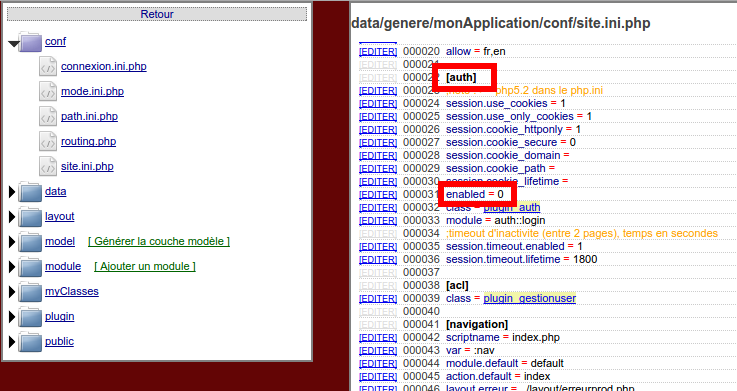Click Générer la couche modèle link
Viewport: 737px width, 391px height.
159,241
